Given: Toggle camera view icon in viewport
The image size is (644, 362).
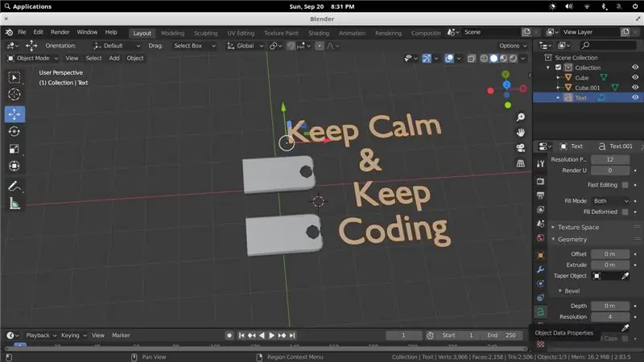Looking at the screenshot, I should 520,148.
